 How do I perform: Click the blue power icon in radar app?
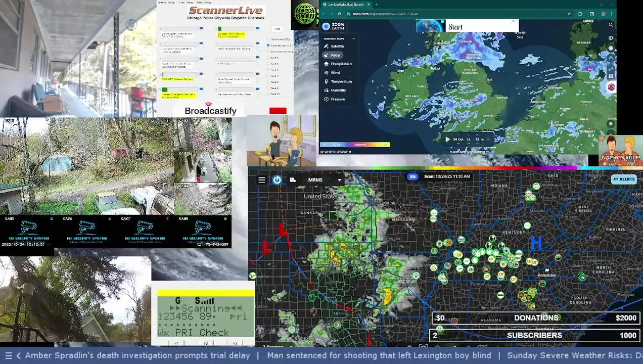(277, 179)
